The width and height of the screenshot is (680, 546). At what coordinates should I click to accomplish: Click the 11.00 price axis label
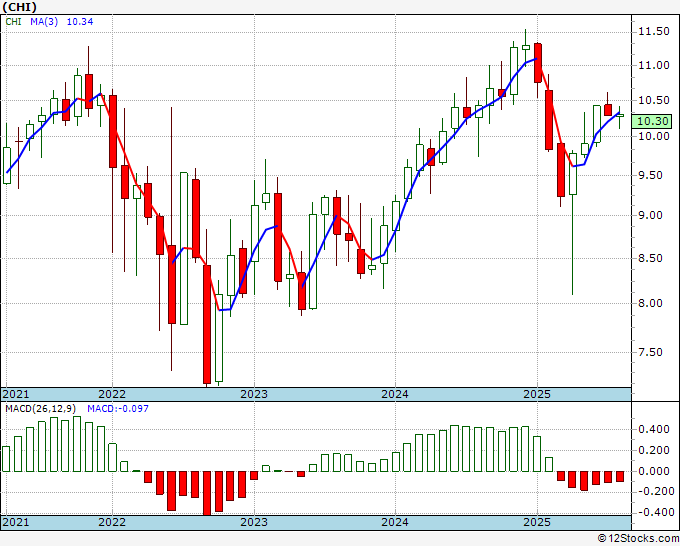[x=653, y=66]
